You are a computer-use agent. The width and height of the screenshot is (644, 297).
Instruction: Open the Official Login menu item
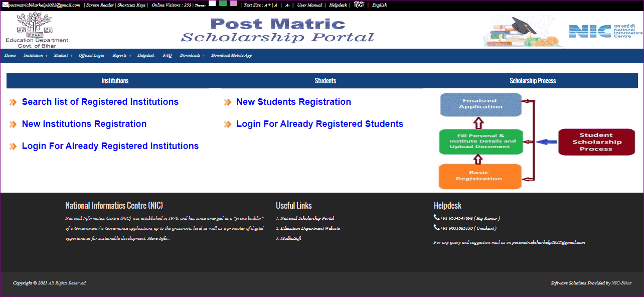tap(92, 55)
